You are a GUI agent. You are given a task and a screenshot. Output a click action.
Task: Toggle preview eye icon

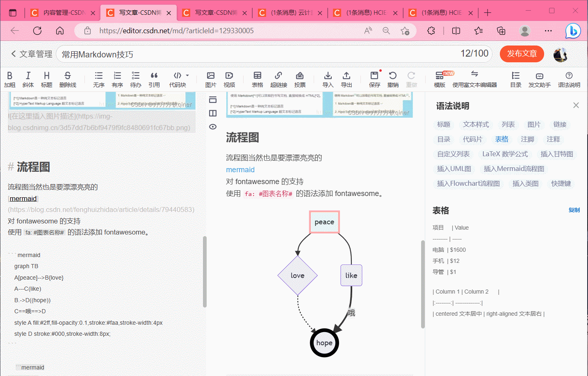click(x=213, y=127)
